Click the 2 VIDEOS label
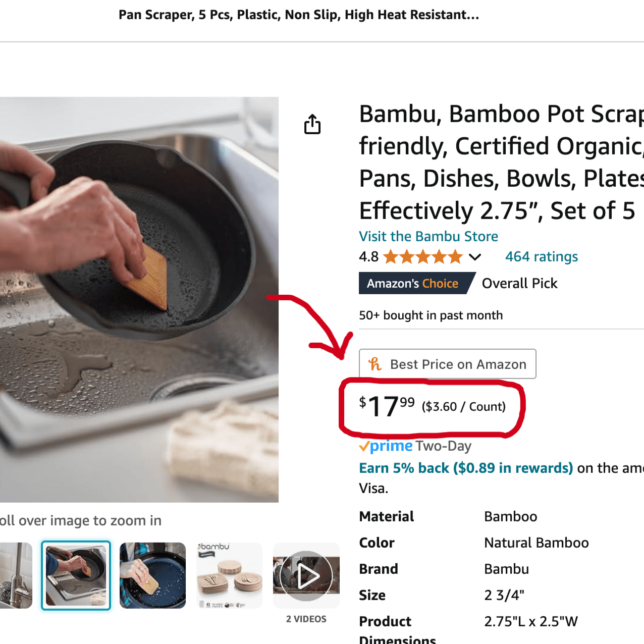644x644 pixels. tap(306, 619)
